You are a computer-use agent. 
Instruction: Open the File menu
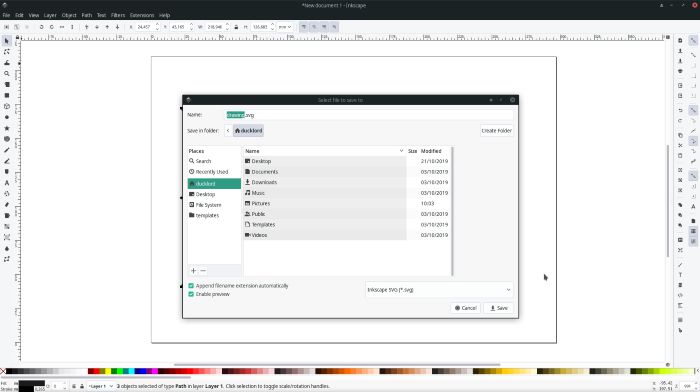pyautogui.click(x=6, y=15)
